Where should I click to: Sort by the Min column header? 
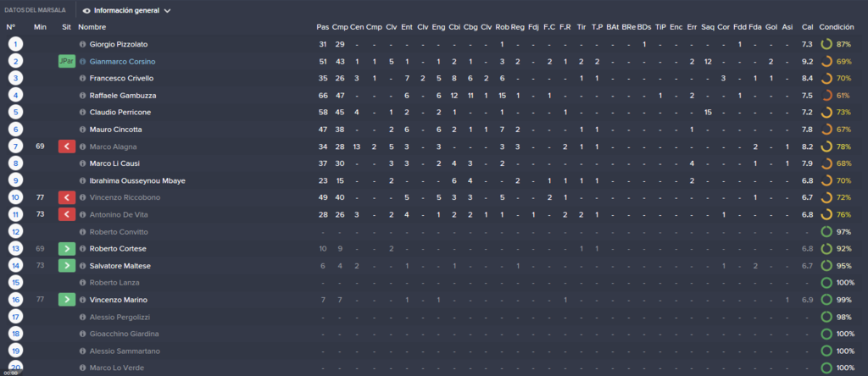click(x=40, y=27)
